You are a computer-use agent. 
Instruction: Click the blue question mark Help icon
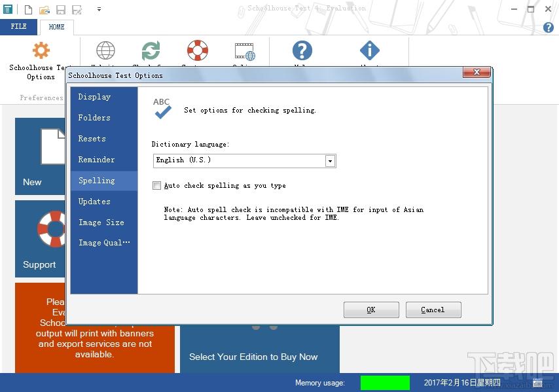point(302,50)
